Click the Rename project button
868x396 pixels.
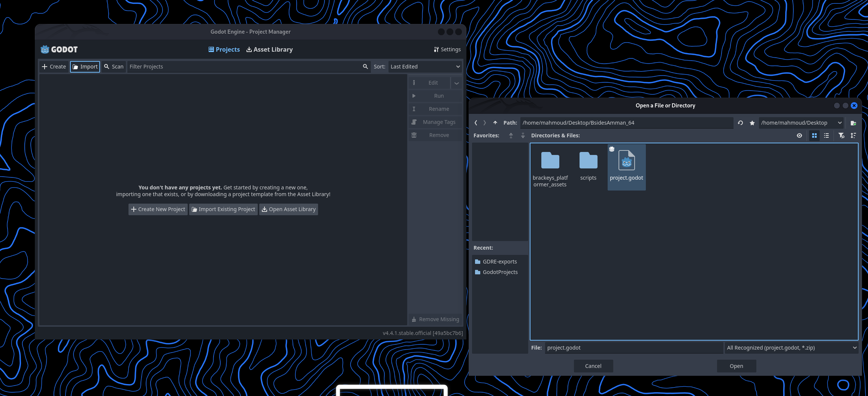435,109
